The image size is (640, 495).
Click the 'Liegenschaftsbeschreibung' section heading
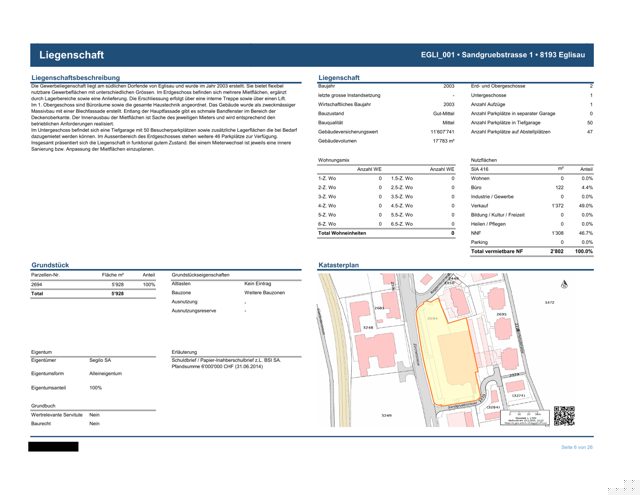tap(76, 78)
